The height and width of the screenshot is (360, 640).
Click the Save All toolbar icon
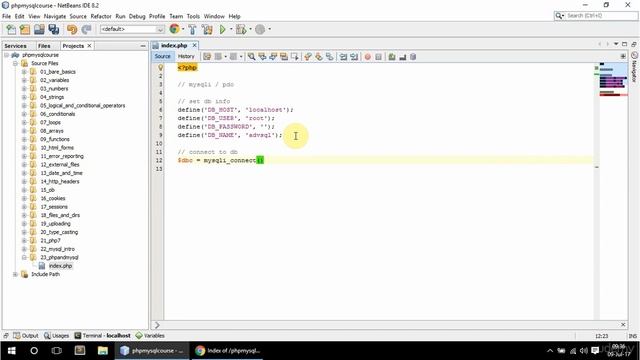click(x=54, y=29)
